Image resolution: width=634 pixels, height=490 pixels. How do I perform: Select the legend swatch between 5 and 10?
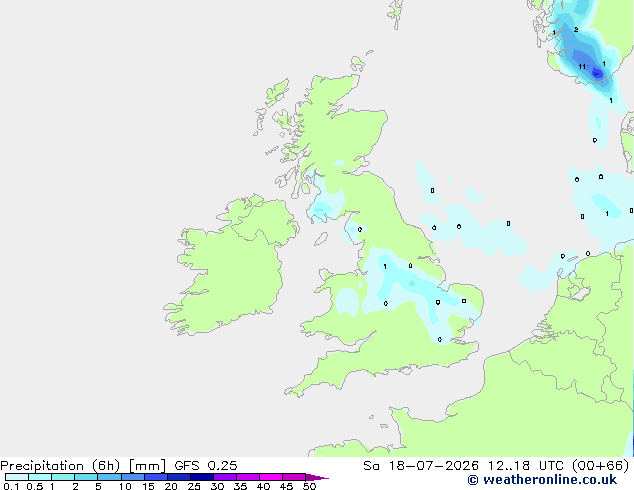click(x=109, y=477)
